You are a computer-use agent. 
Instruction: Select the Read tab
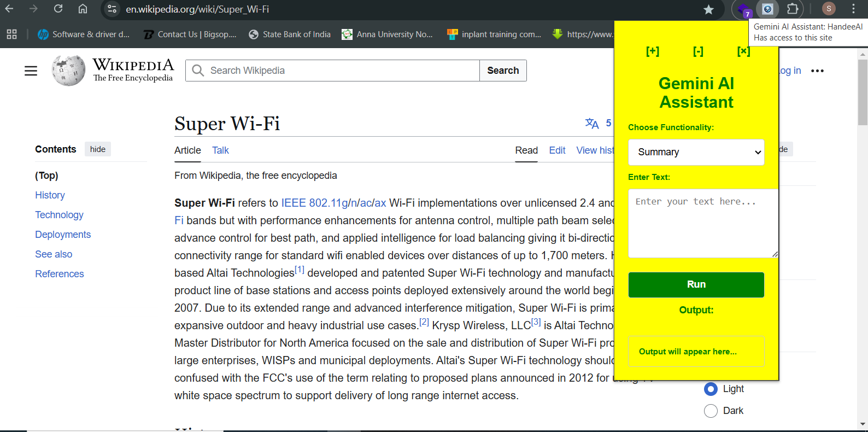click(x=526, y=150)
